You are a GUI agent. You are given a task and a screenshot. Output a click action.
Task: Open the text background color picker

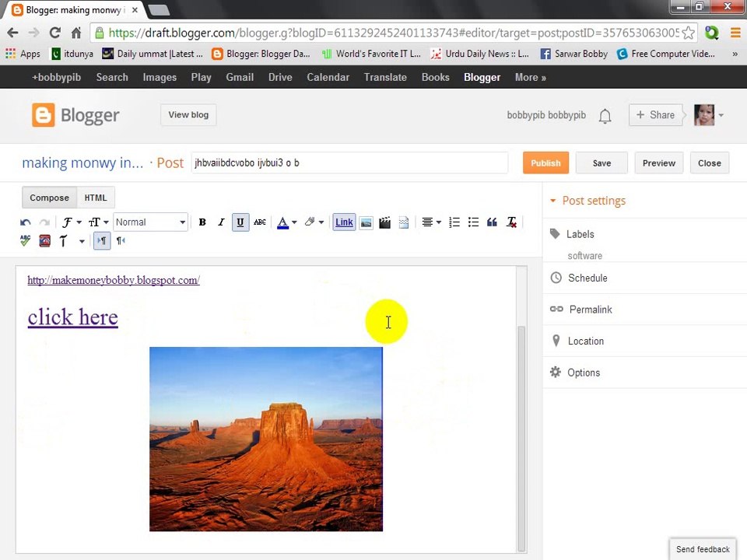pyautogui.click(x=314, y=222)
